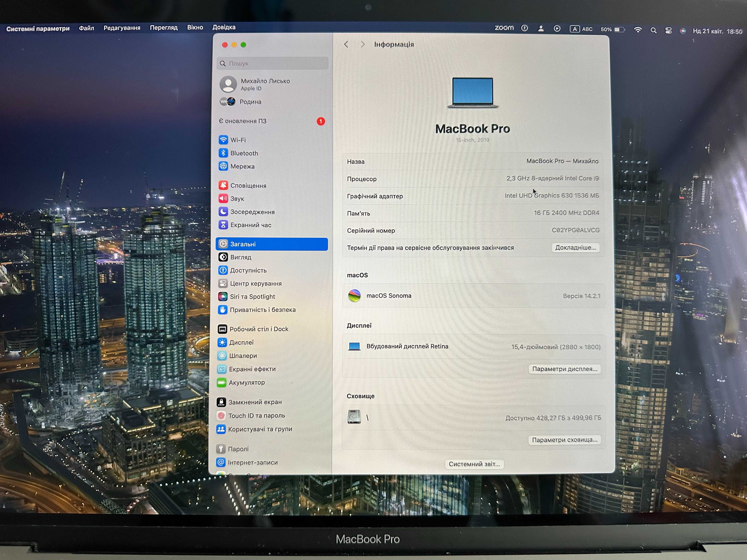Click the zoom menu bar icon
The height and width of the screenshot is (560, 747).
pyautogui.click(x=504, y=28)
